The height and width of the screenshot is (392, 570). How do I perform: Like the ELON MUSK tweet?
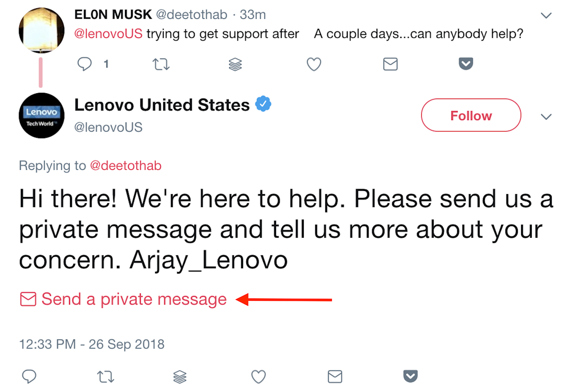(314, 64)
